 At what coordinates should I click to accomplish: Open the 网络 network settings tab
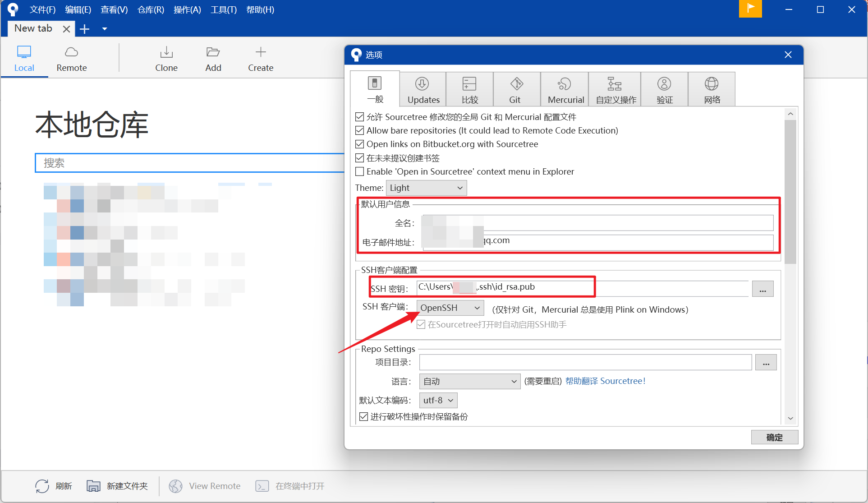click(711, 90)
